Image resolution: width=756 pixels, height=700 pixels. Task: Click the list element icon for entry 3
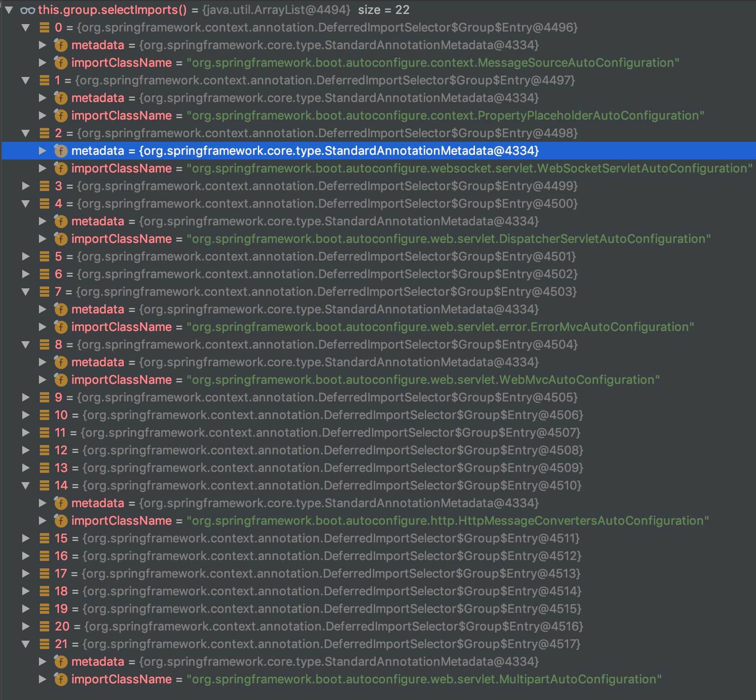[x=45, y=186]
